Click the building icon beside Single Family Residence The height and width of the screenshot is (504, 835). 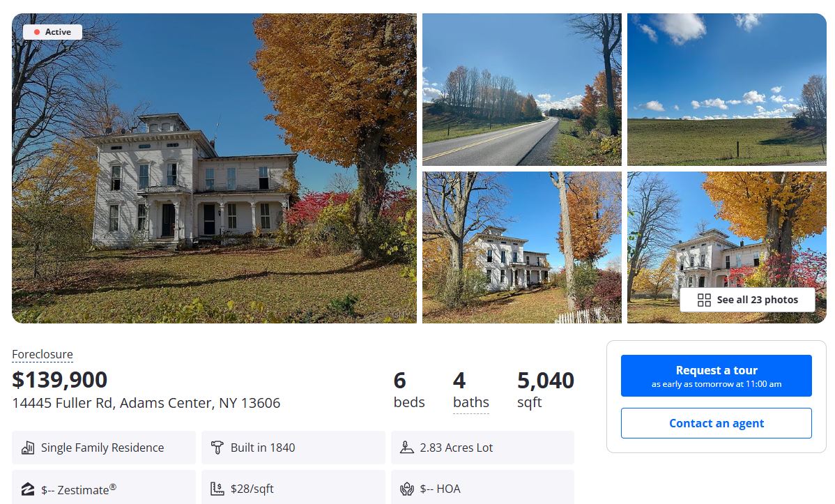click(x=28, y=448)
